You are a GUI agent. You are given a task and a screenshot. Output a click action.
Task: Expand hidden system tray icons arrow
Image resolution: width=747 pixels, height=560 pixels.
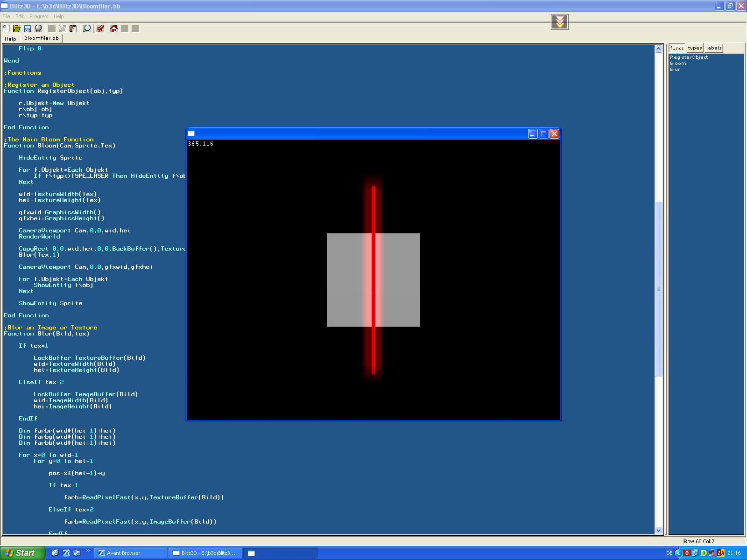678,553
